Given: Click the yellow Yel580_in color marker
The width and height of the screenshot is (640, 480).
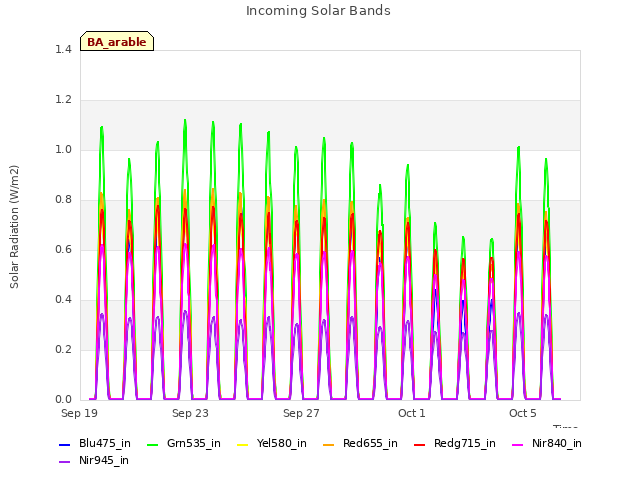Looking at the screenshot, I should (242, 444).
